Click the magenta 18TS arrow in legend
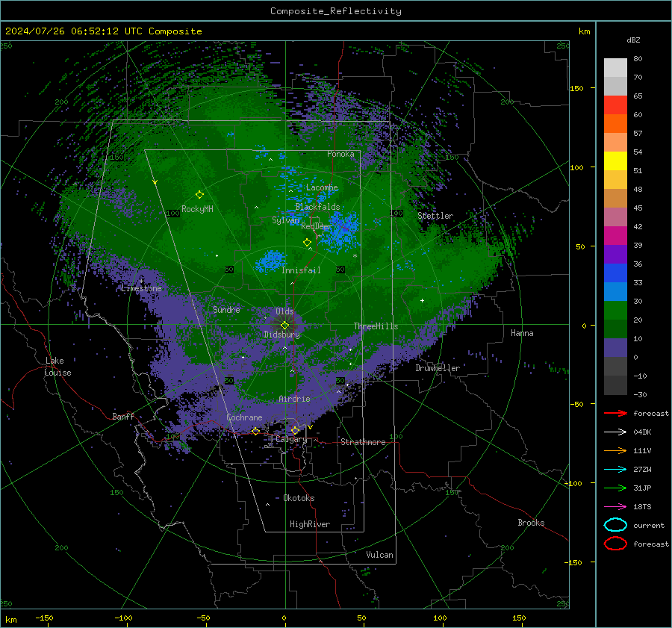672x628 pixels. pos(615,507)
